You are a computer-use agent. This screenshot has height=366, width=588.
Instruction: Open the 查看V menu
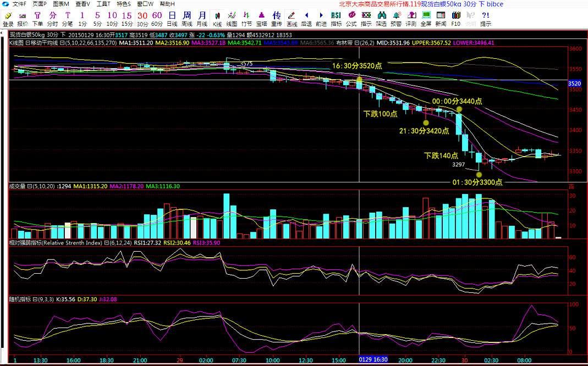click(83, 4)
